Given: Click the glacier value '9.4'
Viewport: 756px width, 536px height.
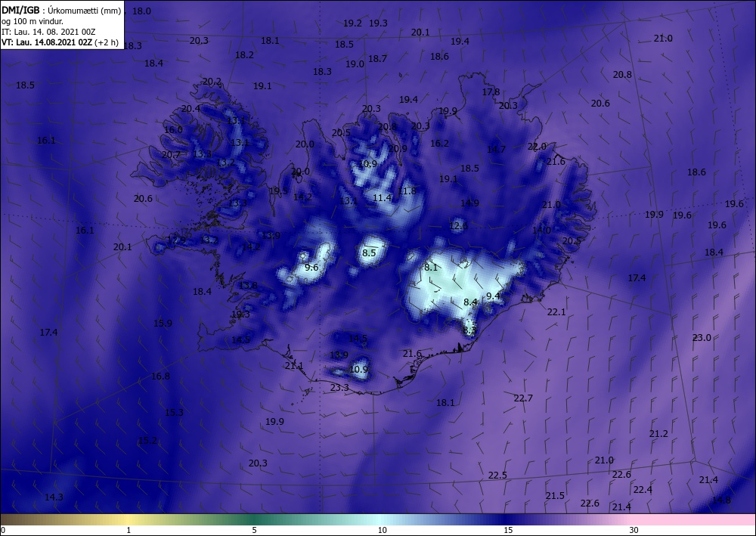Looking at the screenshot, I should click(493, 296).
